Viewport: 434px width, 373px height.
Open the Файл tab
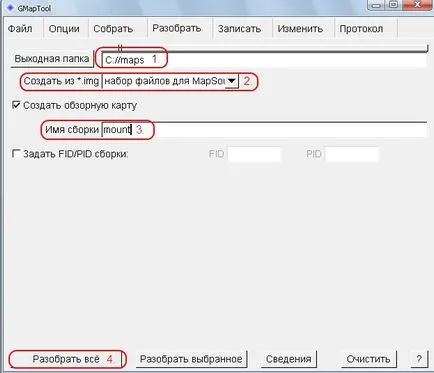21,29
